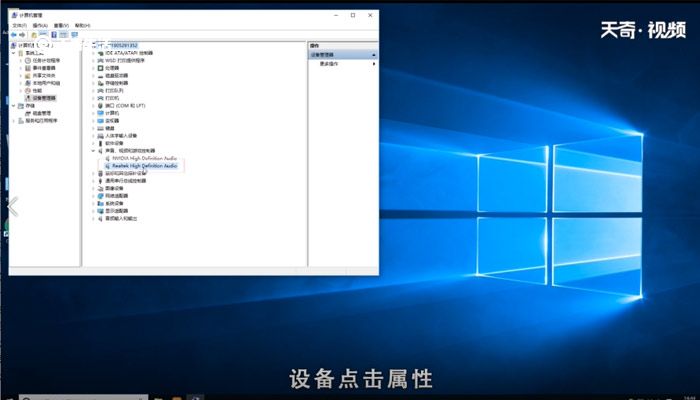The image size is (700, 400).
Task: Select the 存储控制器 category label
Action: click(117, 83)
